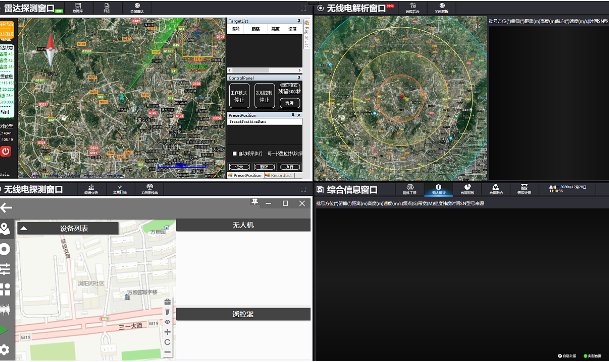
Task: Switch to the PresetPosition bottom tab
Action: pos(245,176)
